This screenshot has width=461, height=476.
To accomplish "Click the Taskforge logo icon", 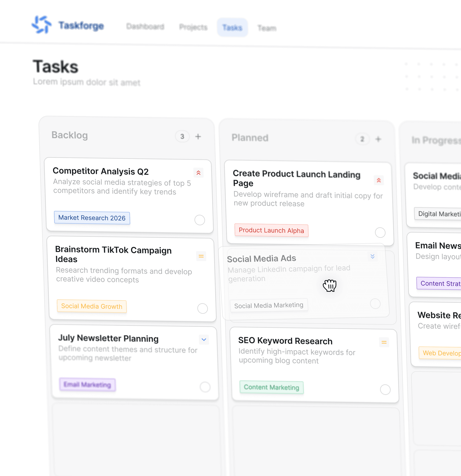I will coord(42,25).
